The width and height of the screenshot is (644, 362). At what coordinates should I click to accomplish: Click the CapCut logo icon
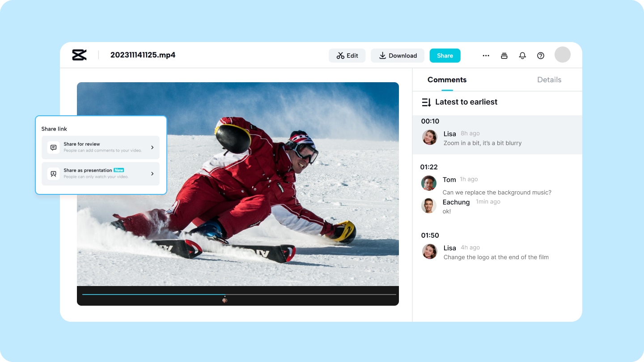(79, 55)
